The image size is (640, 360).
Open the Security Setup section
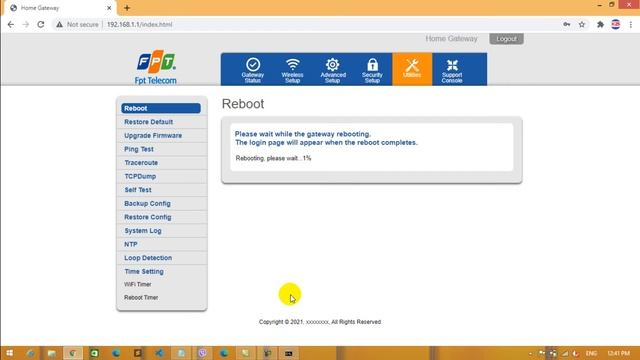click(372, 69)
